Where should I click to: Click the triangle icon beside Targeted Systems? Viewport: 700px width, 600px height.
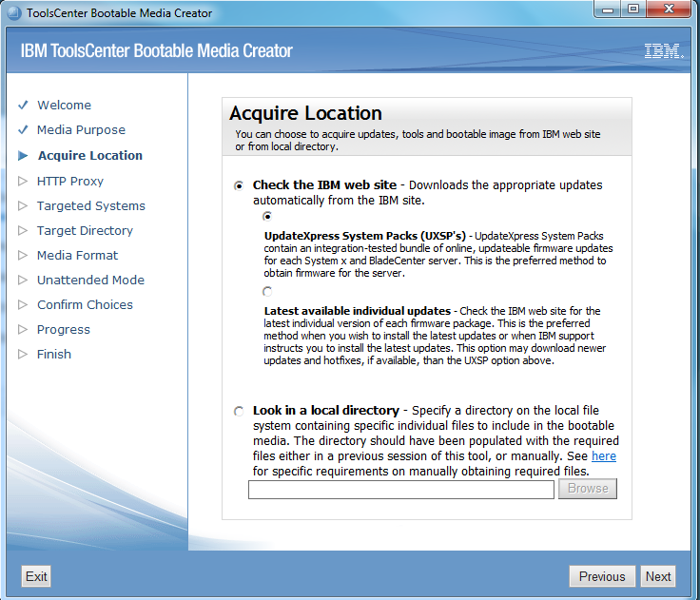[23, 205]
